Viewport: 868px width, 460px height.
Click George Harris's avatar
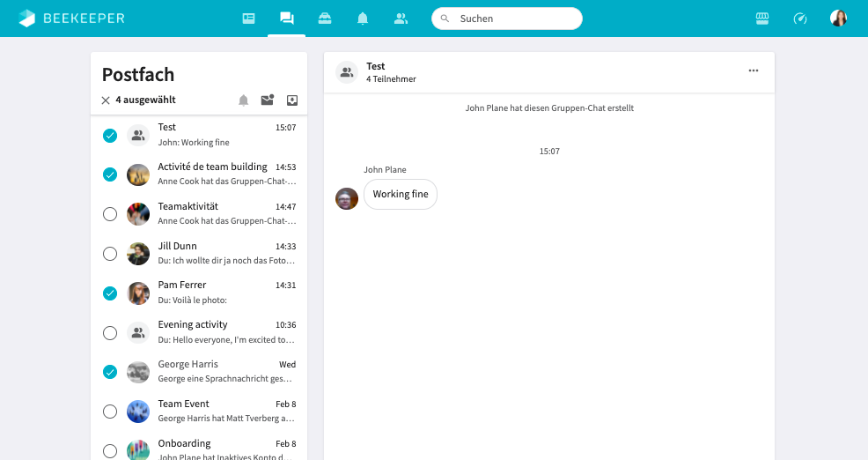(x=138, y=372)
